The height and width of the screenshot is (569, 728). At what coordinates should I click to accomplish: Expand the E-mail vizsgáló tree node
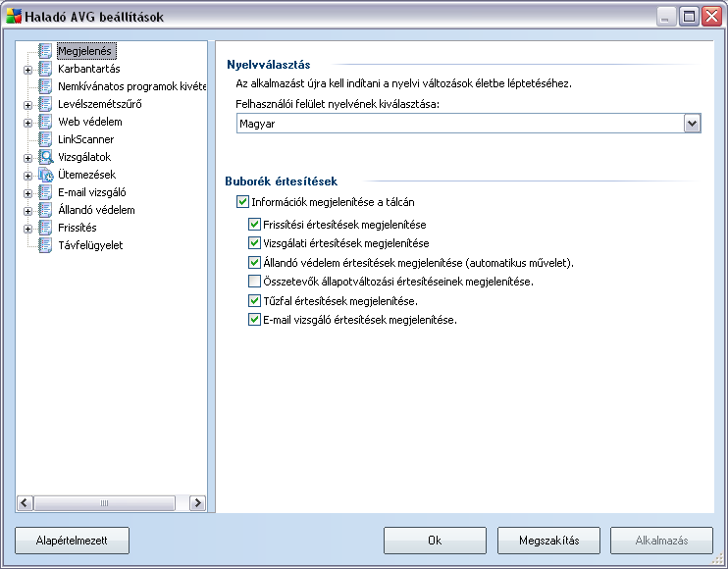click(x=27, y=193)
